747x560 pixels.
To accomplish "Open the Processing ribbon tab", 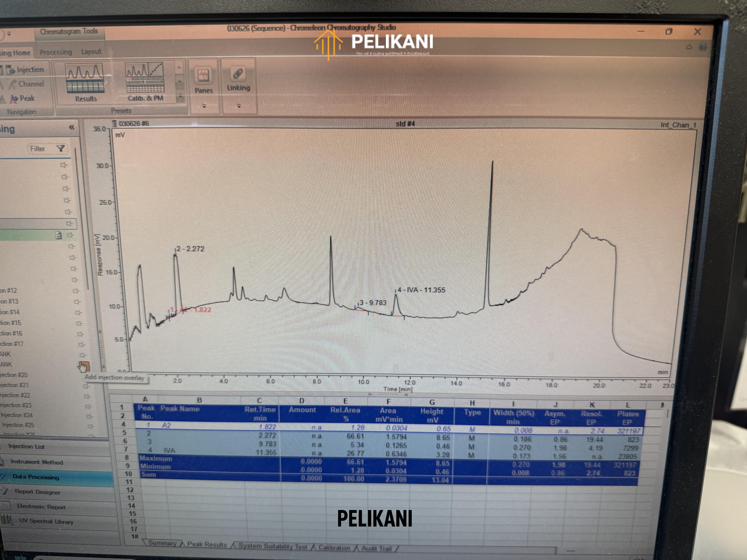I will 56,52.
